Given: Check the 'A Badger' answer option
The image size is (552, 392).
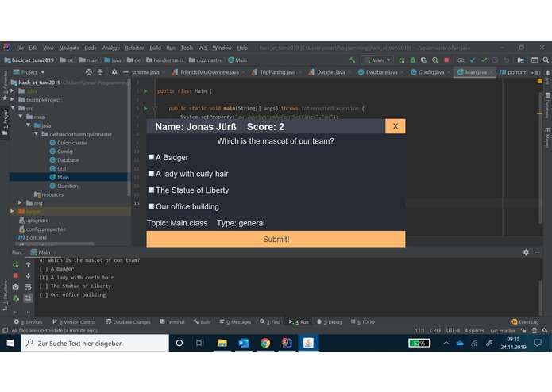Looking at the screenshot, I should pyautogui.click(x=151, y=157).
